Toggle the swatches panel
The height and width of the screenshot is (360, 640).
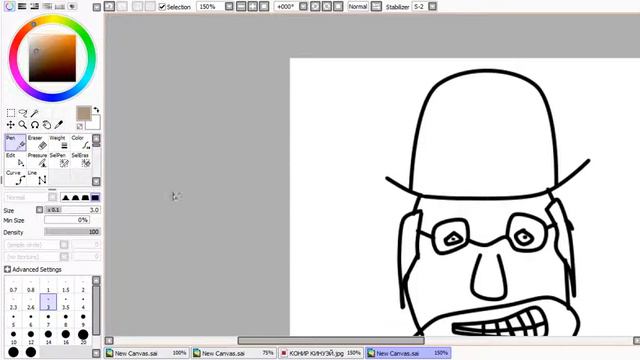click(60, 6)
